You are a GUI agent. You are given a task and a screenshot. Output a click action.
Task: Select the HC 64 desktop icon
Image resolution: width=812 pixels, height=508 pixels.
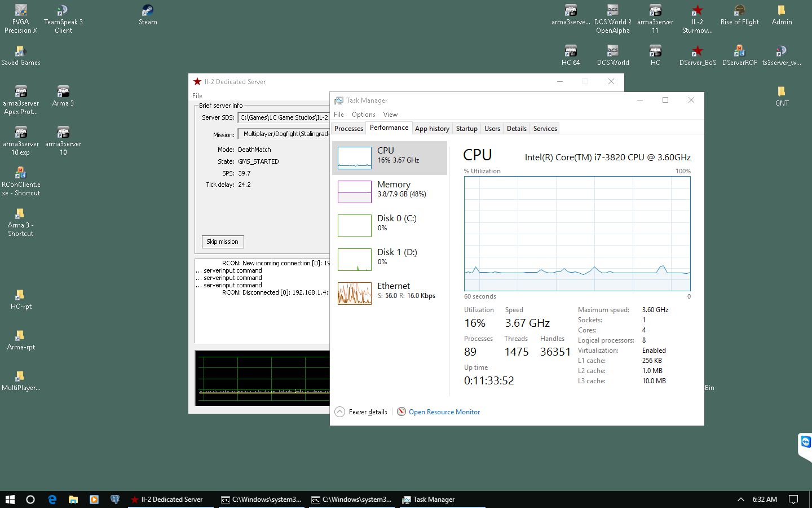click(571, 55)
